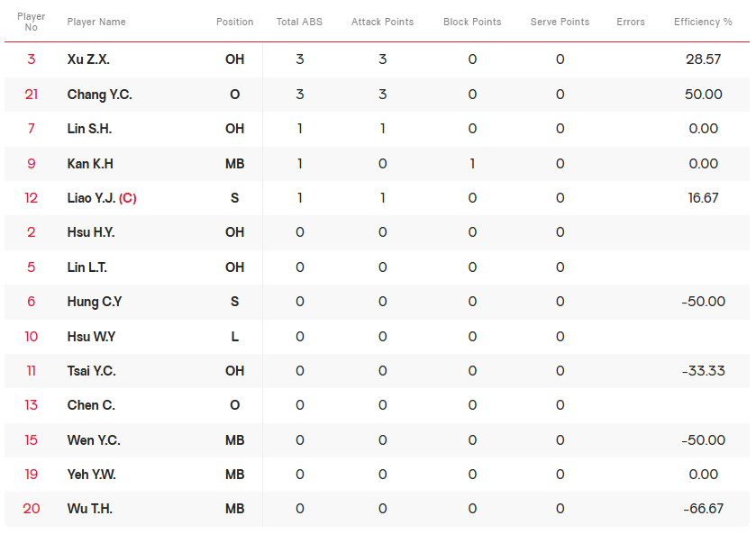756x534 pixels.
Task: Click player number 10 for Hsu W.Y
Action: click(32, 337)
